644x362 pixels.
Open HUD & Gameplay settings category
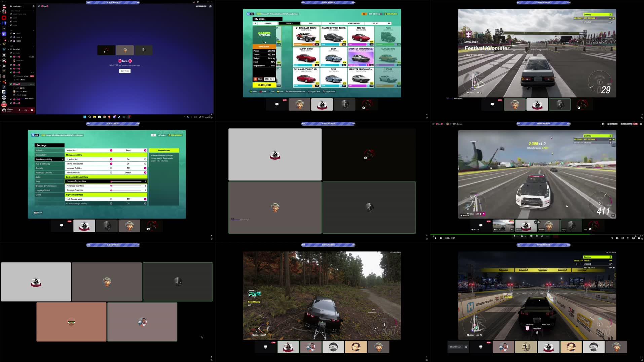click(x=49, y=164)
